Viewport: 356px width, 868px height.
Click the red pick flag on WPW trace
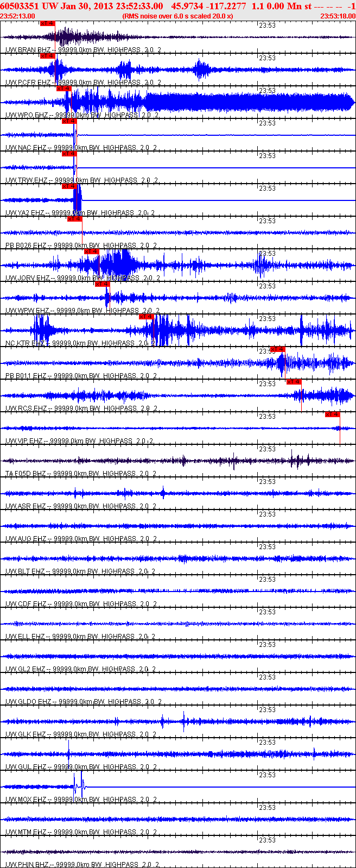point(103,284)
